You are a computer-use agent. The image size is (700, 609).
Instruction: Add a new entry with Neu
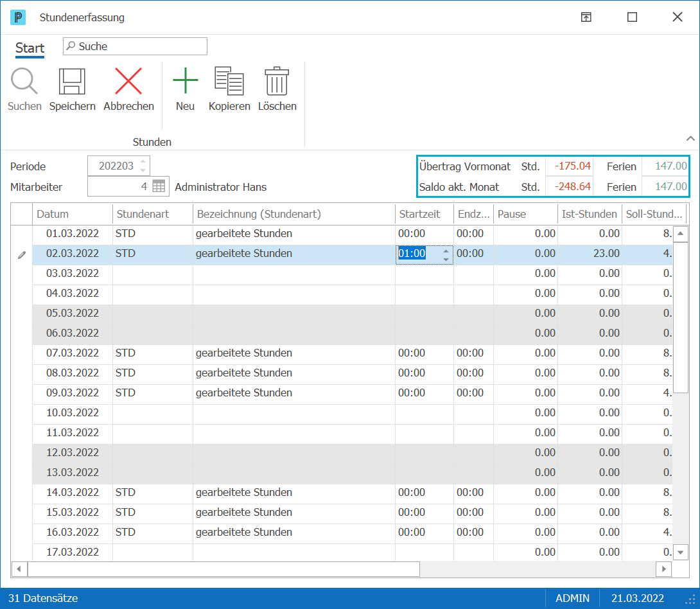click(185, 81)
